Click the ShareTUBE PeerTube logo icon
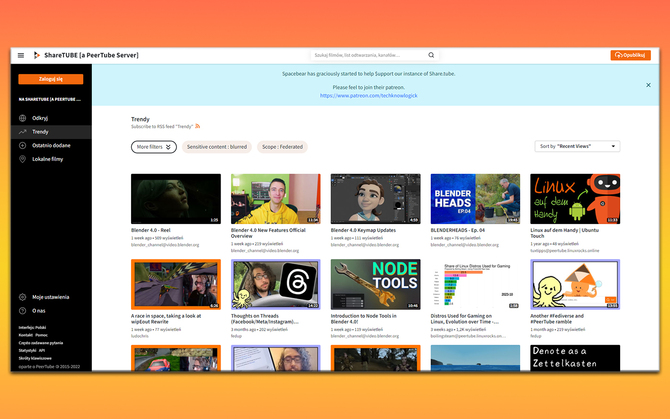670x419 pixels. click(x=37, y=55)
